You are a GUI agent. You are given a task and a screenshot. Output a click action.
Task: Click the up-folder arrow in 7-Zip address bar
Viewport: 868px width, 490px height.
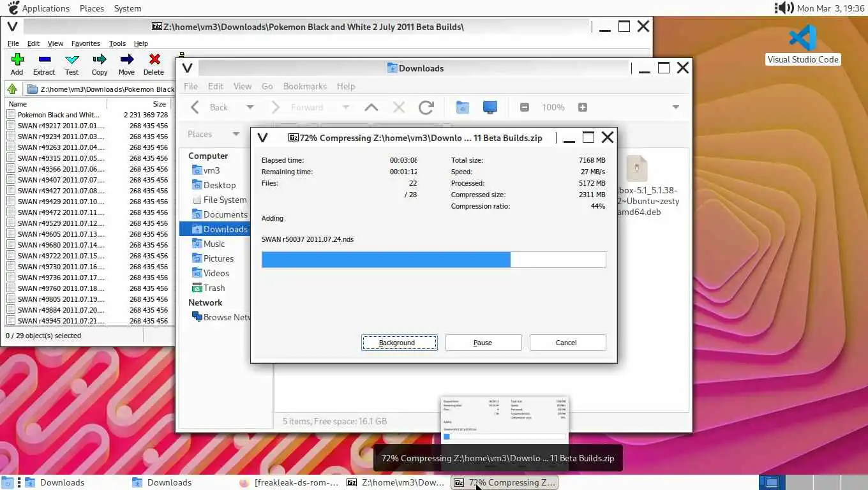[x=12, y=89]
